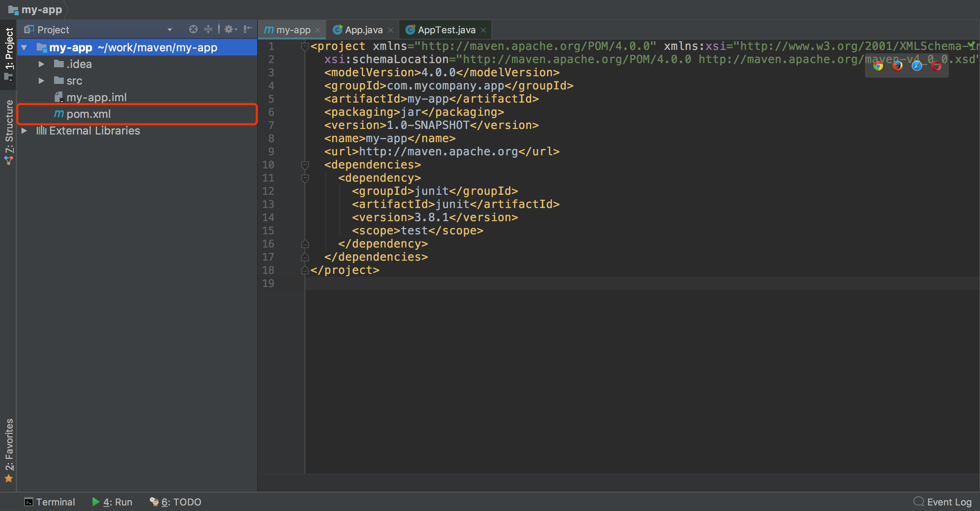Click the my-app.iml file icon
980x511 pixels.
[59, 97]
